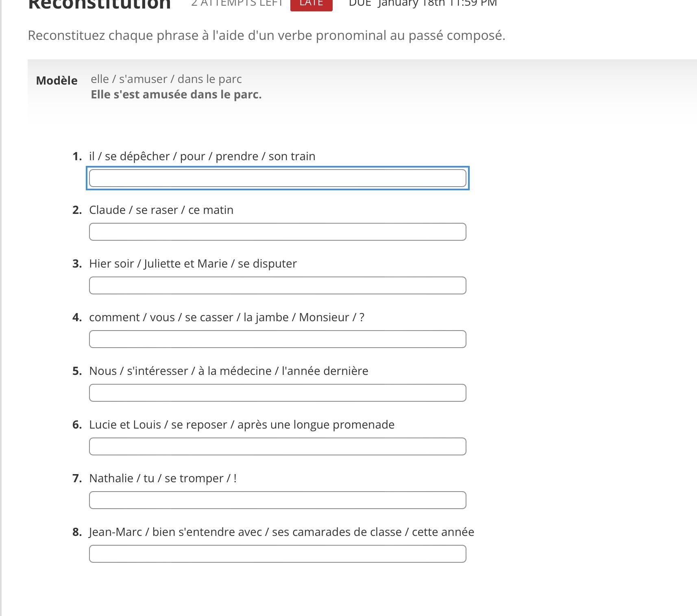The height and width of the screenshot is (616, 697).
Task: Focus the text box for 'Nous / s'intéresser'
Action: click(278, 393)
